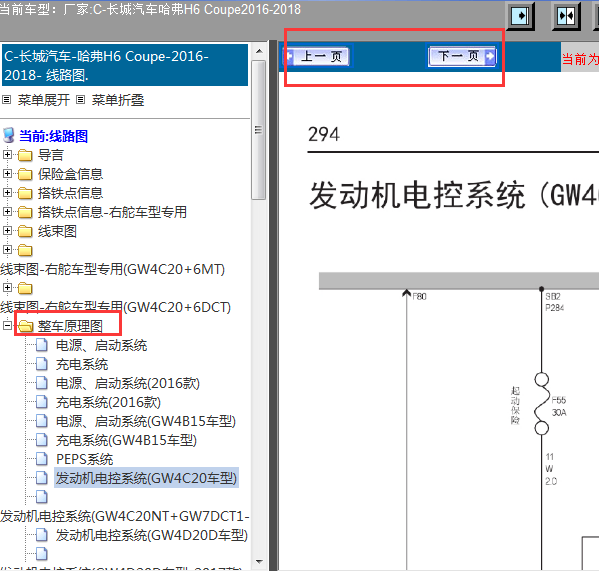Select highlighted 发动机电控系统(GW4C20车型) item

pyautogui.click(x=146, y=478)
